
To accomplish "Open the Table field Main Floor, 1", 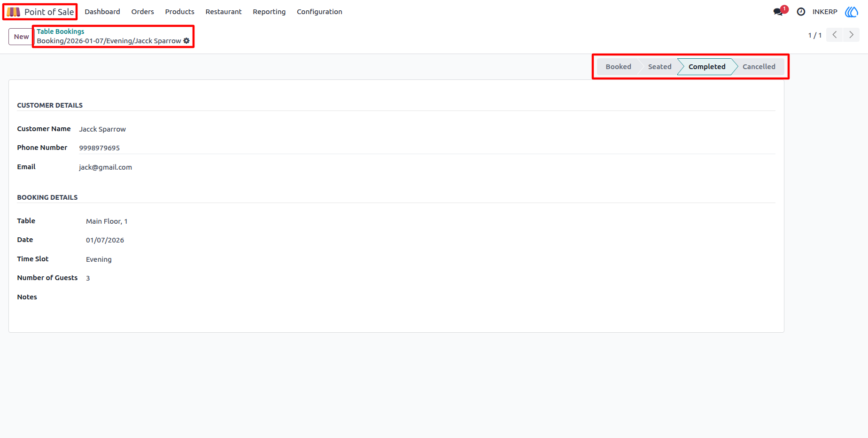I will (x=107, y=221).
